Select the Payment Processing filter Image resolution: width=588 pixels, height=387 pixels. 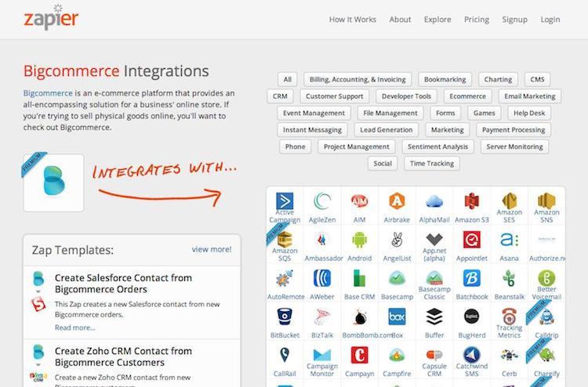tap(514, 130)
